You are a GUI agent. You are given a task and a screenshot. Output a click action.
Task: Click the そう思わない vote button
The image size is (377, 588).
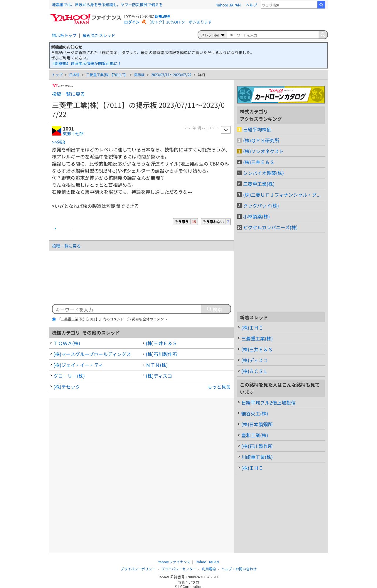[216, 222]
